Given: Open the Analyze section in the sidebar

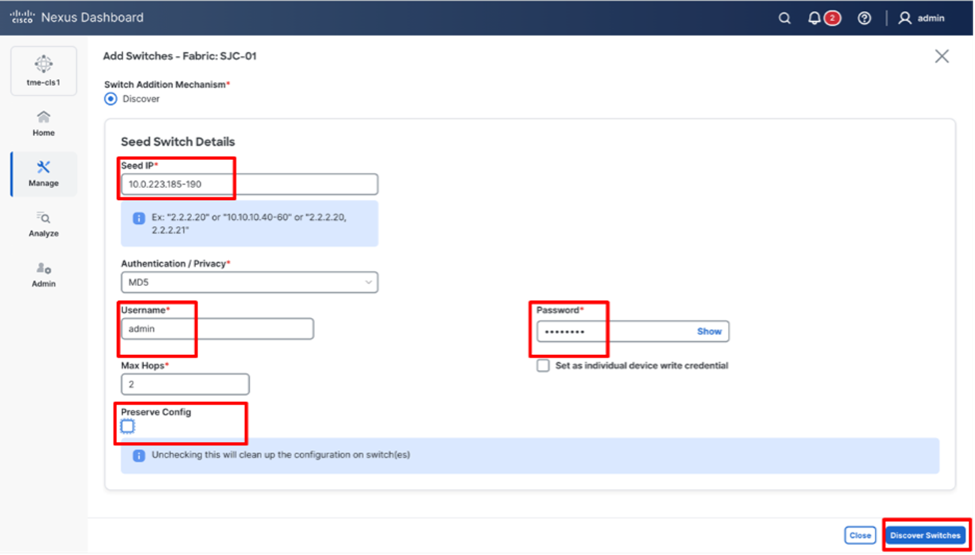Looking at the screenshot, I should click(x=44, y=224).
